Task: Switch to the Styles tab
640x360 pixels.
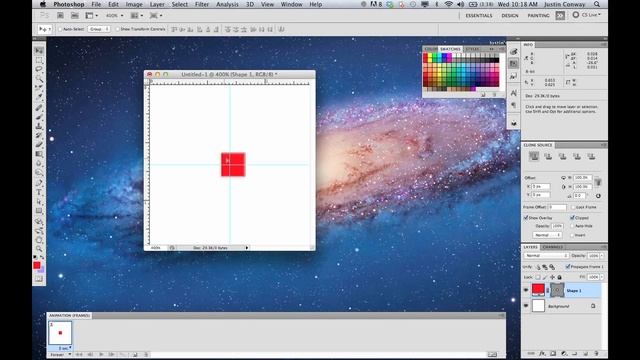Action: (x=473, y=49)
